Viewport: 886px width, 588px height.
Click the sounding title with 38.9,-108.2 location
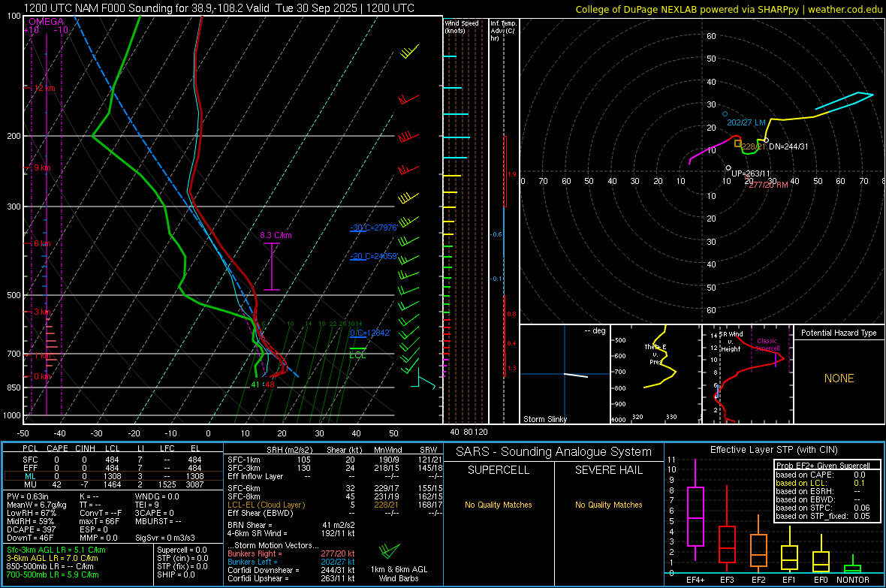click(x=219, y=8)
